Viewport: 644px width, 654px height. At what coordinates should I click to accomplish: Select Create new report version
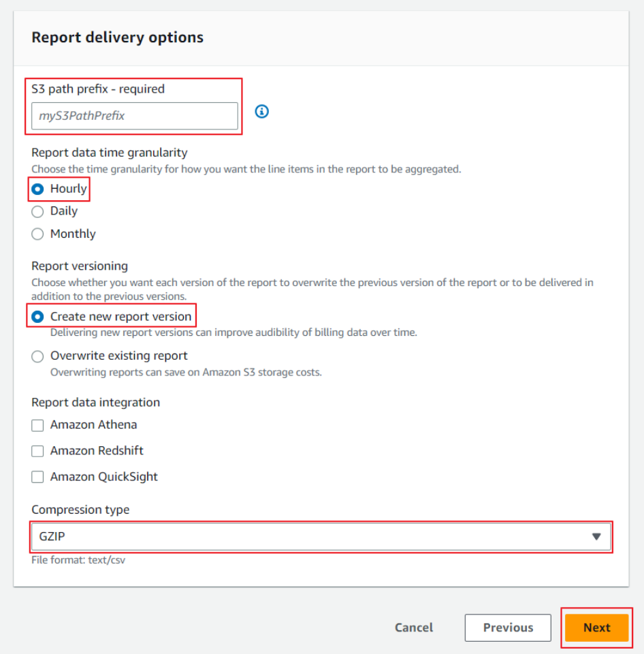pyautogui.click(x=38, y=317)
